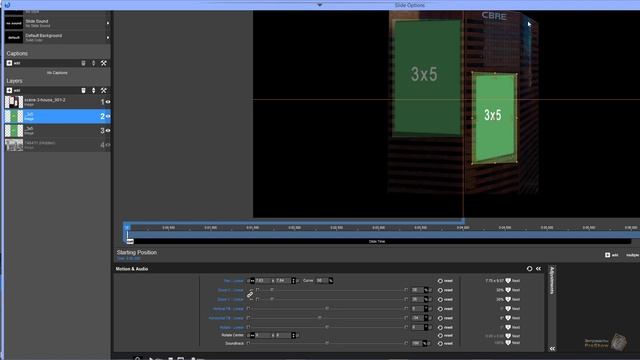640x360 pixels.
Task: Copy Vertical Tilt value to Next keyframe icon
Action: click(508, 309)
